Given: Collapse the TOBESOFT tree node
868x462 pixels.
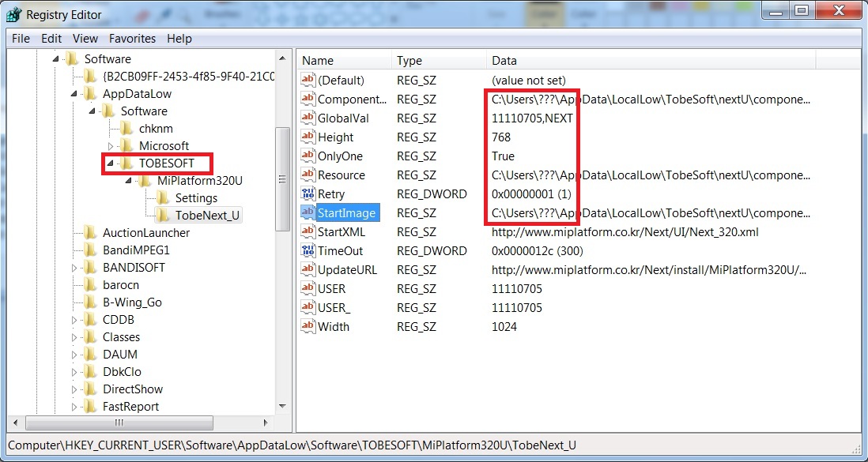Looking at the screenshot, I should (x=111, y=163).
